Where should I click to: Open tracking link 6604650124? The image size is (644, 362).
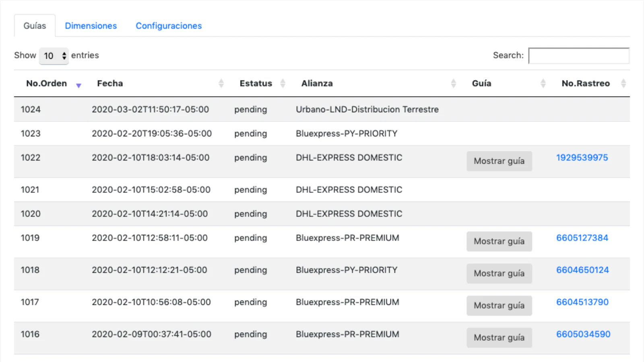[582, 270]
